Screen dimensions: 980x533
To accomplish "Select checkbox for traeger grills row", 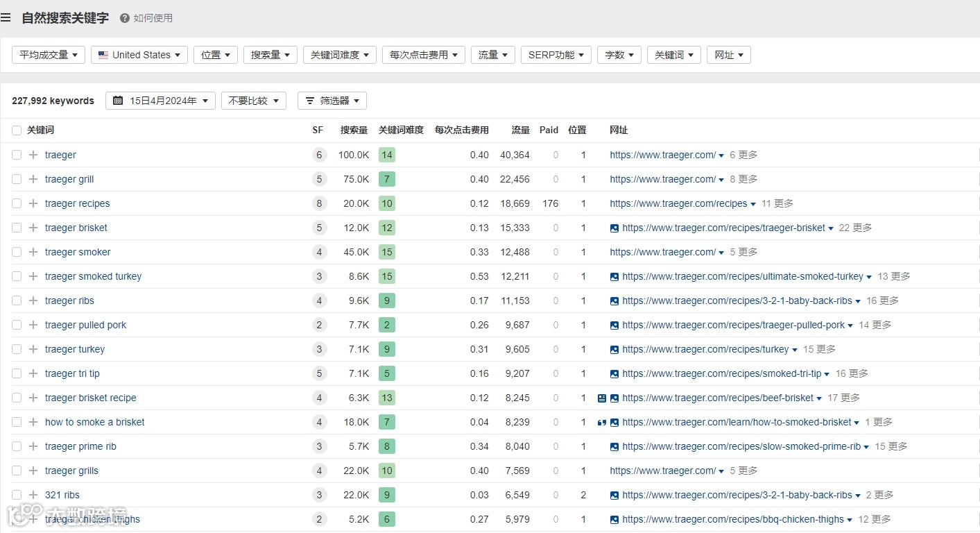I will click(x=17, y=471).
